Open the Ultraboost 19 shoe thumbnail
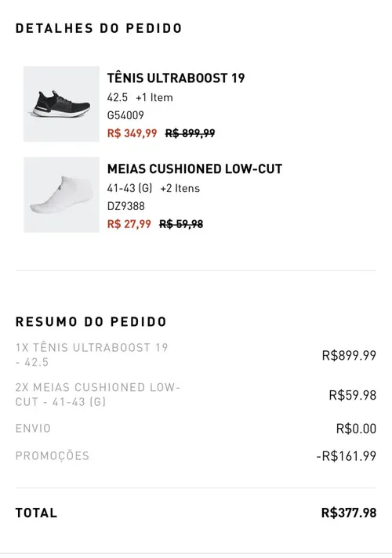 pos(61,104)
